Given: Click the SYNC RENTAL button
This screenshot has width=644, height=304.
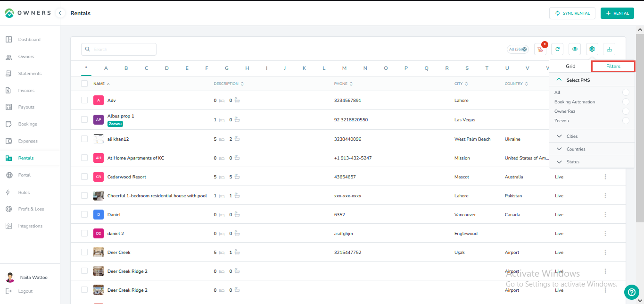Looking at the screenshot, I should pos(572,13).
